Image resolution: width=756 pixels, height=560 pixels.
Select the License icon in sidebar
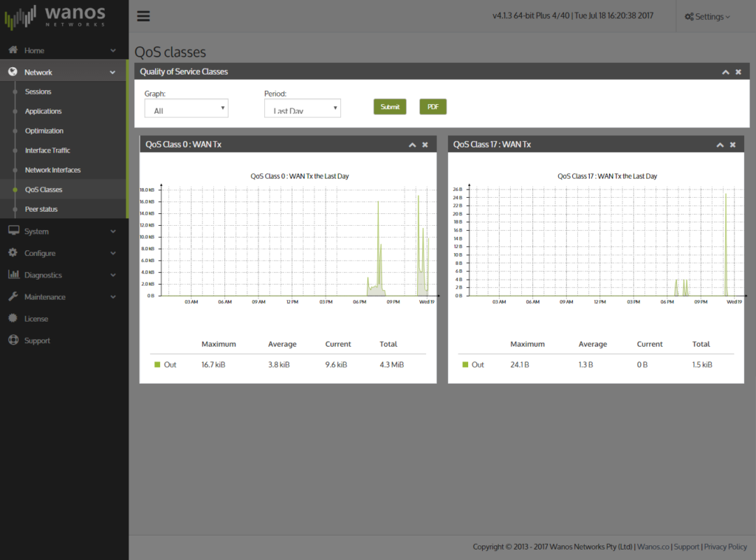coord(12,319)
